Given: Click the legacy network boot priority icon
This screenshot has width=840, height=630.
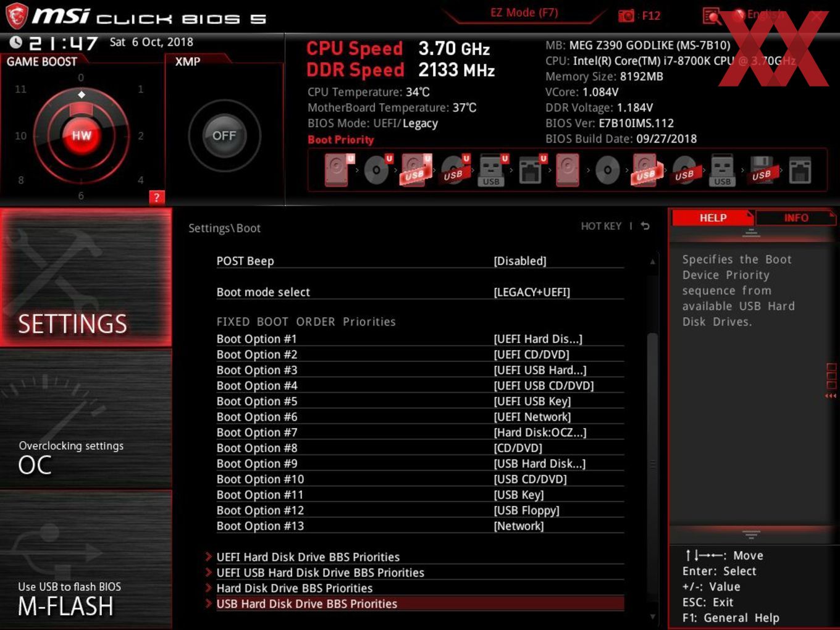Looking at the screenshot, I should [x=800, y=170].
